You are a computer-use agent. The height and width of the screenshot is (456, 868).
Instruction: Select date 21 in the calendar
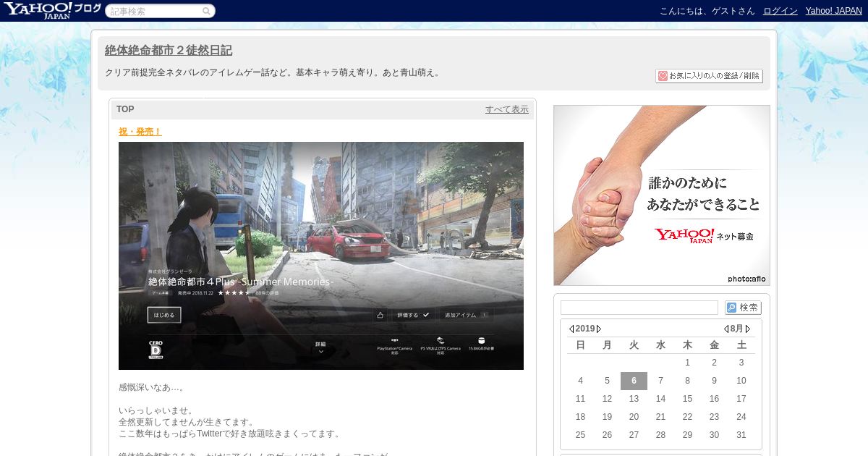[660, 417]
